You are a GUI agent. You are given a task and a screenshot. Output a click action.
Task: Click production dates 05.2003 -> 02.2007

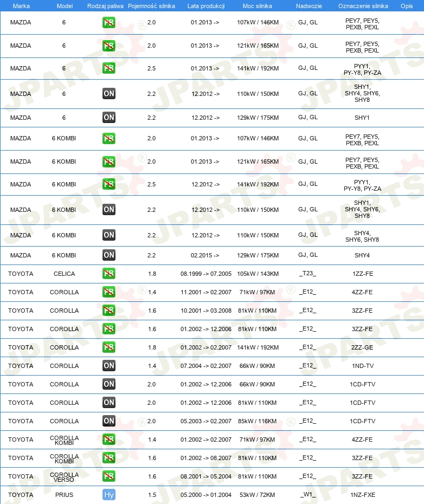206,421
